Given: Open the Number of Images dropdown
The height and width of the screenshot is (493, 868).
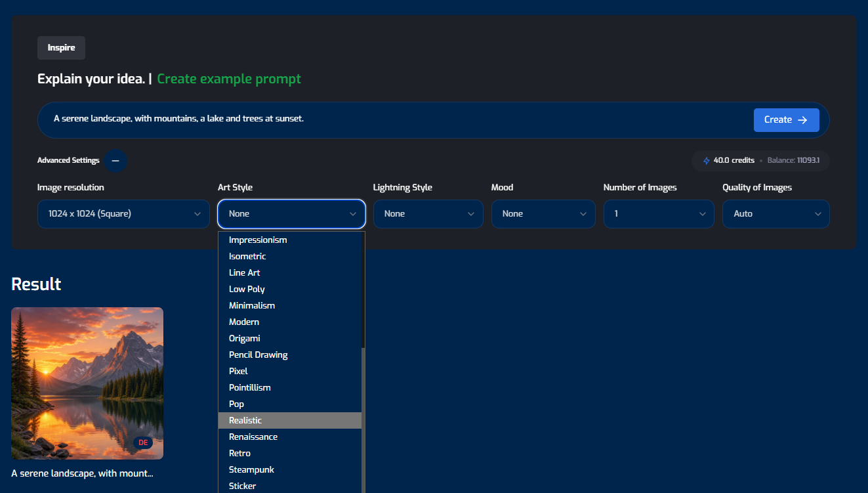Looking at the screenshot, I should [x=659, y=214].
